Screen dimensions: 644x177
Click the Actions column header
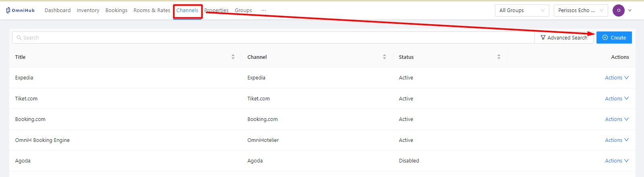coord(620,57)
